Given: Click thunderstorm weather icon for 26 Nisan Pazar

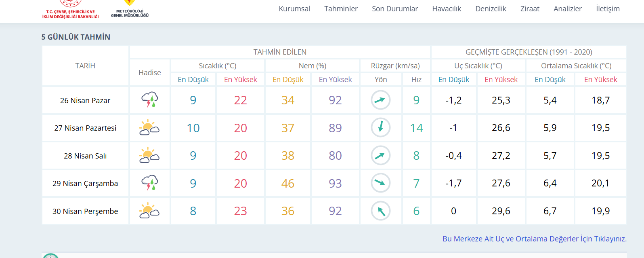Looking at the screenshot, I should click(x=149, y=100).
